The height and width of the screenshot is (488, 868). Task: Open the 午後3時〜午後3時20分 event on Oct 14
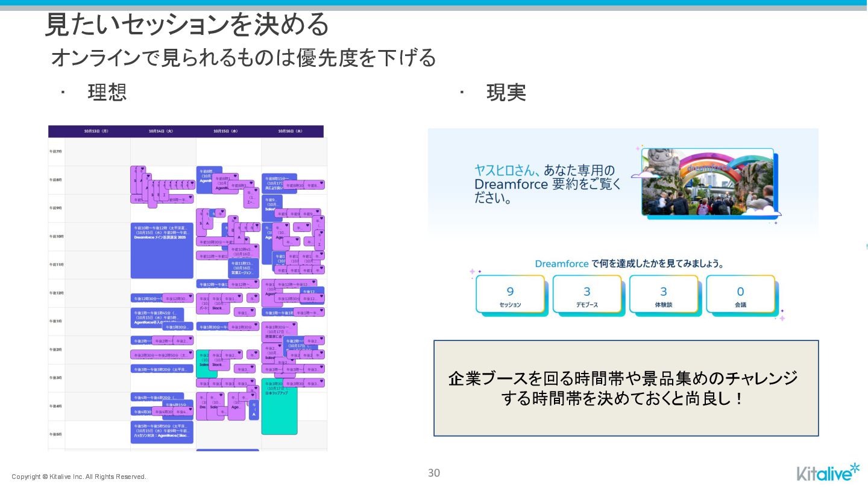pos(162,369)
